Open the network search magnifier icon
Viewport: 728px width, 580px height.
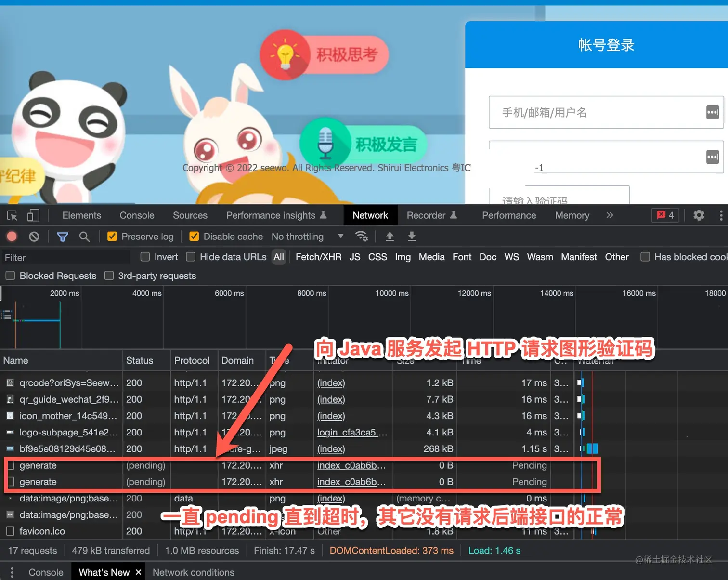pyautogui.click(x=84, y=237)
